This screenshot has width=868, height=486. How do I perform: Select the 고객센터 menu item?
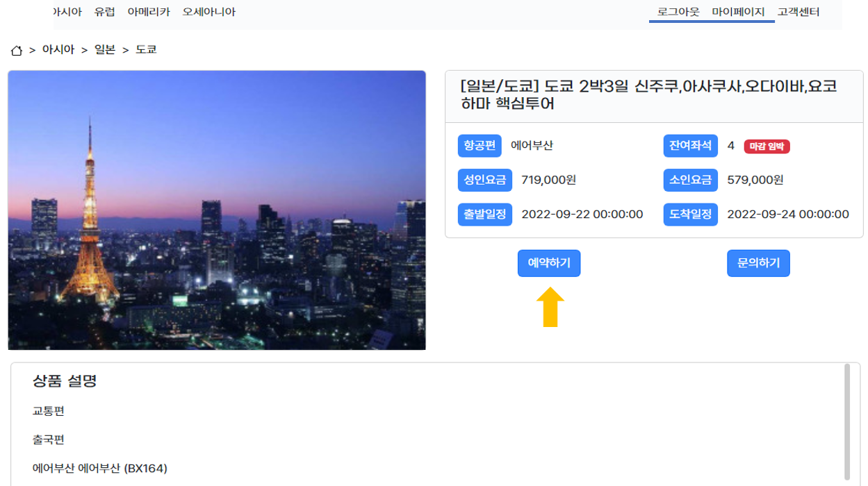[799, 11]
